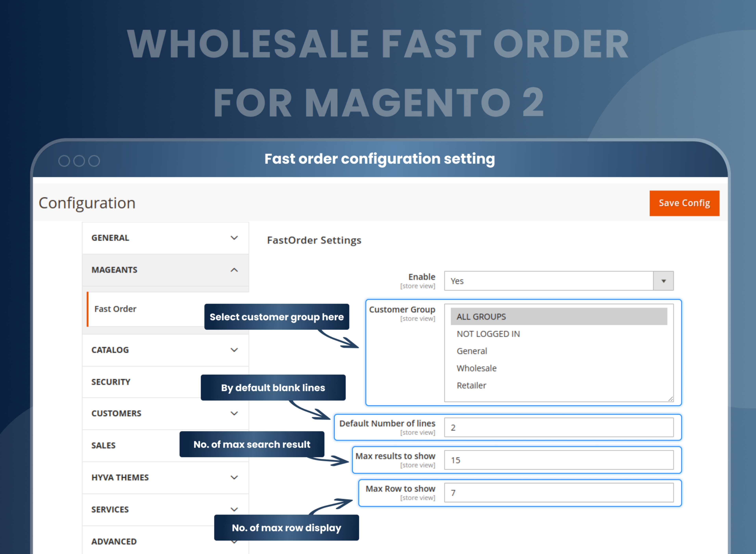
Task: Expand the CUSTOMERS section
Action: tap(234, 413)
